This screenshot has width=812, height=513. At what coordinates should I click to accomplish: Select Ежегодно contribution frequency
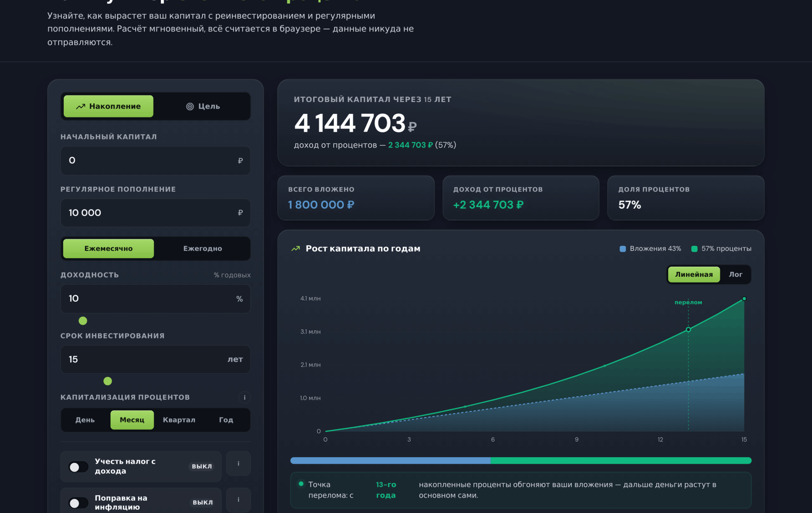pos(203,249)
